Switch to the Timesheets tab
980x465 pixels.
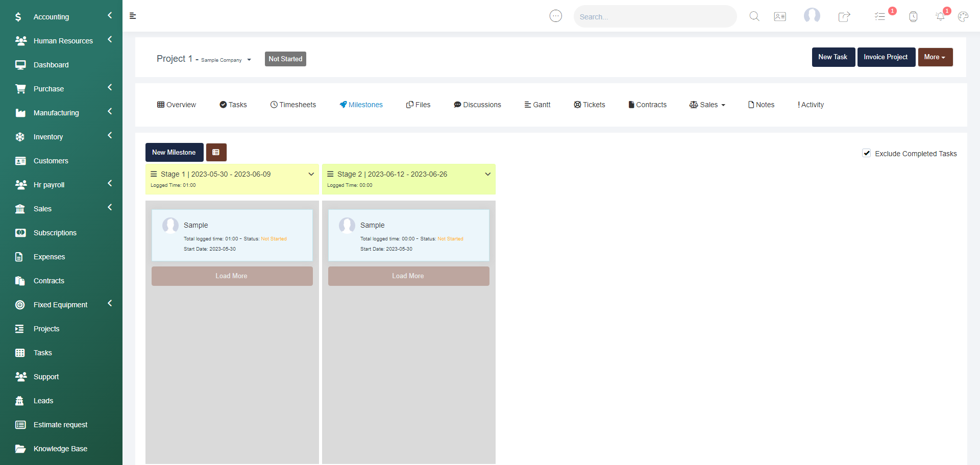click(293, 105)
